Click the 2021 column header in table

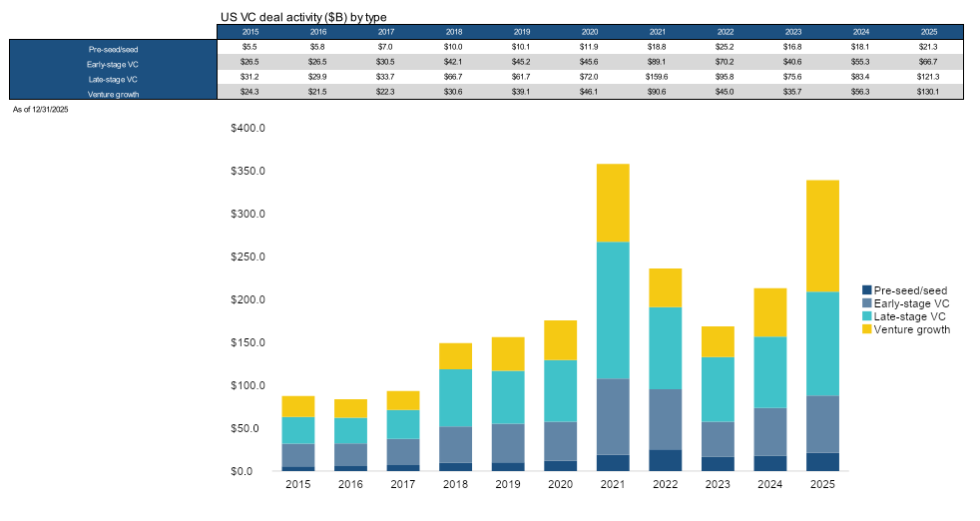[658, 32]
